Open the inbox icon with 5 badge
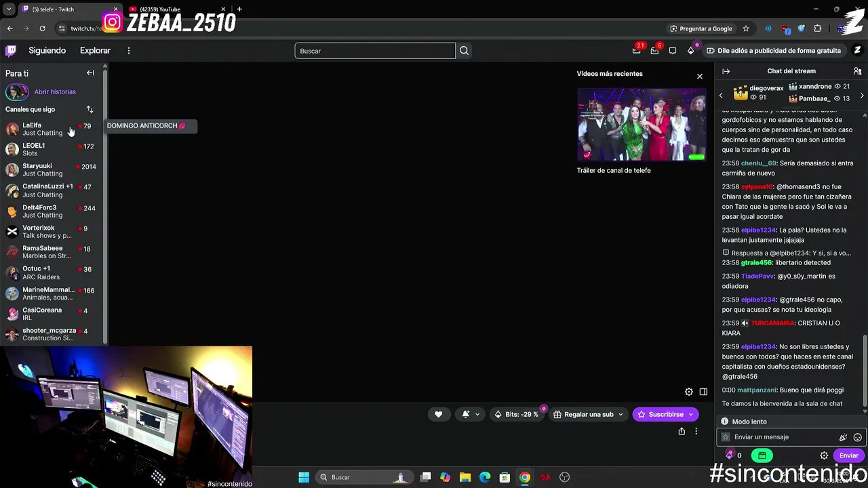Viewport: 868px width, 488px height. 654,50
